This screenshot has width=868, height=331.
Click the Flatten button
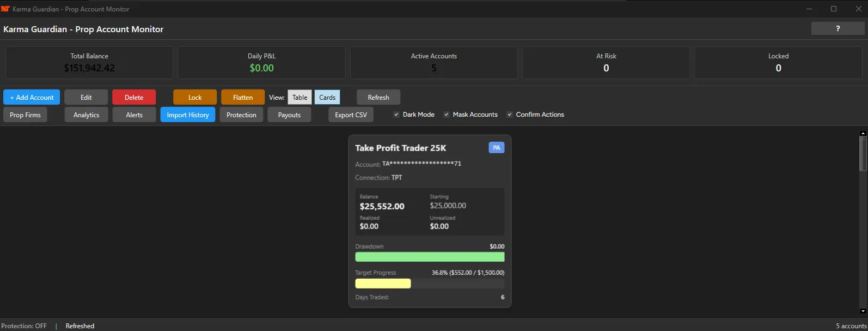tap(243, 97)
